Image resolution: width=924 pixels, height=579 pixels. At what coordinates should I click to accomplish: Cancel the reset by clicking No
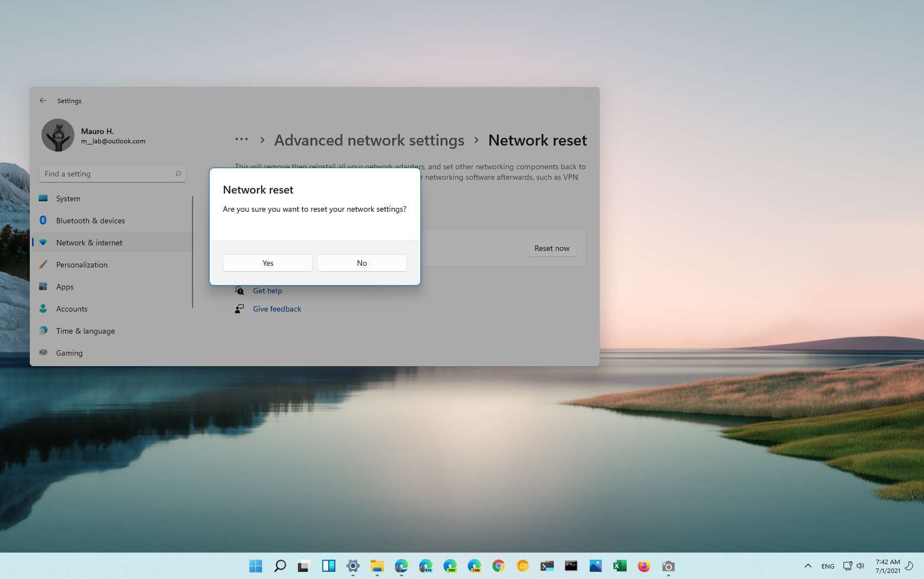(x=362, y=263)
